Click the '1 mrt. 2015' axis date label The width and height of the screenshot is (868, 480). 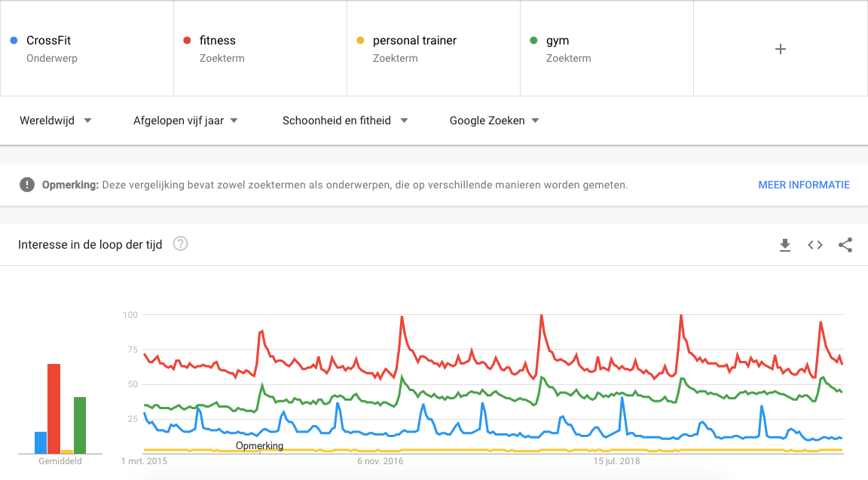[144, 461]
